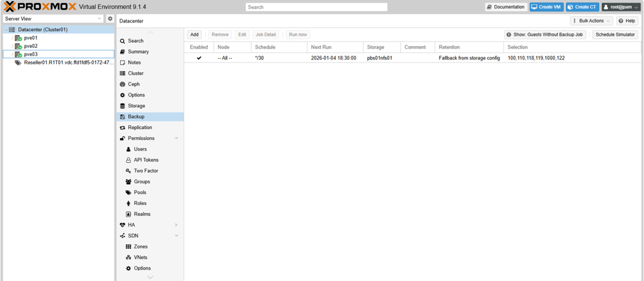This screenshot has width=644, height=281.
Task: Open the SDN Options menu item
Action: [150, 268]
